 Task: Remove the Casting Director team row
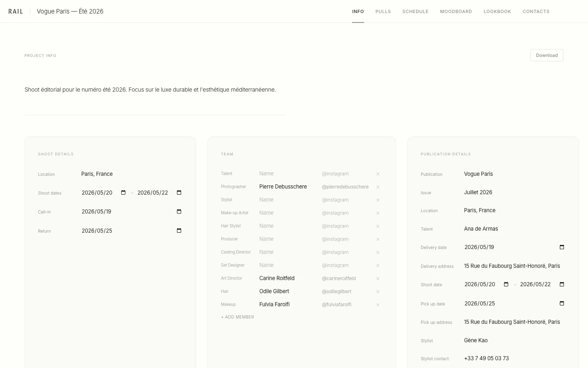pos(378,252)
